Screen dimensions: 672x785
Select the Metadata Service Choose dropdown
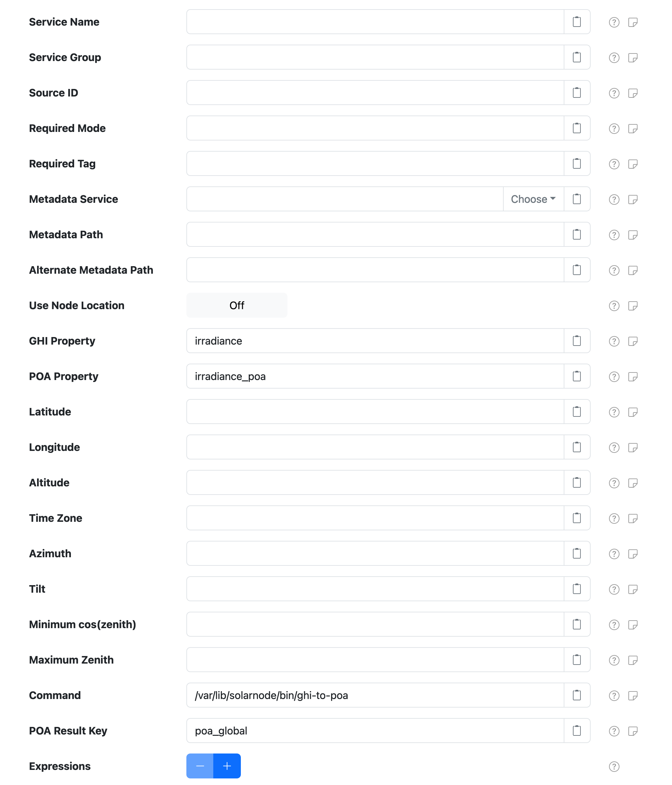click(x=533, y=200)
